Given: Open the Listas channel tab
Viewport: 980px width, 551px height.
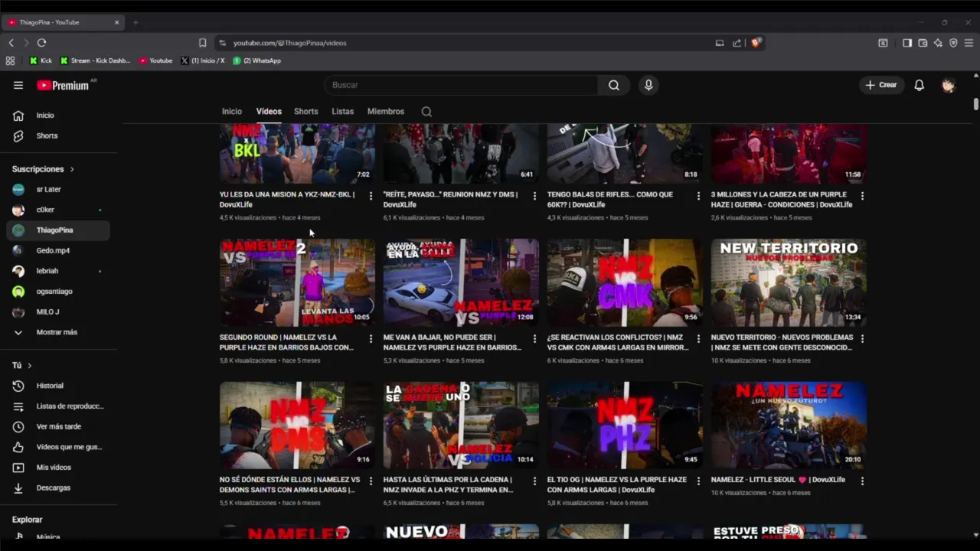Looking at the screenshot, I should click(342, 112).
